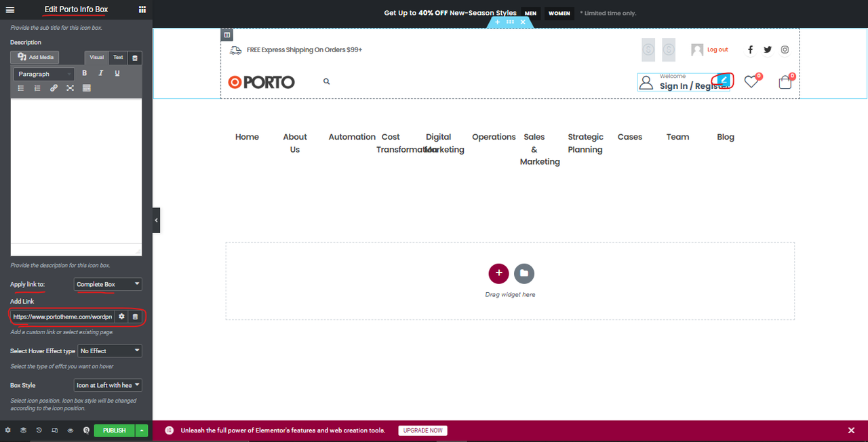Screen dimensions: 868x442
Task: Dismiss the Elementor upgrade banner
Action: point(851,430)
